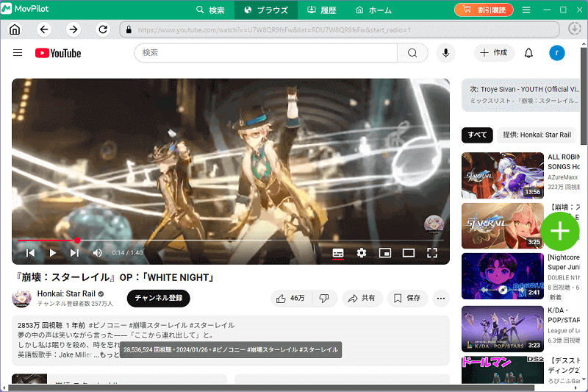Open more actions three-dot menu
588x392 pixels.
pyautogui.click(x=440, y=298)
